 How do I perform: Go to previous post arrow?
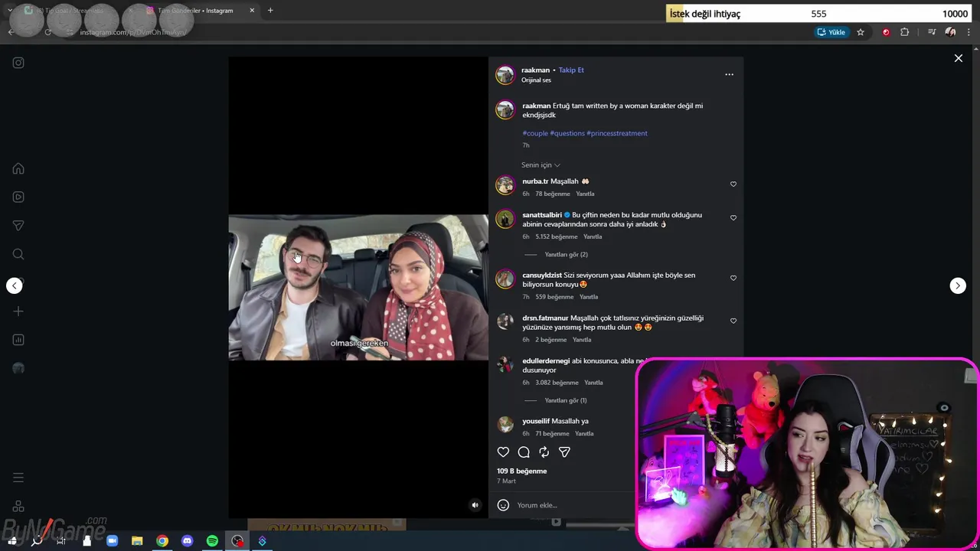pos(15,285)
